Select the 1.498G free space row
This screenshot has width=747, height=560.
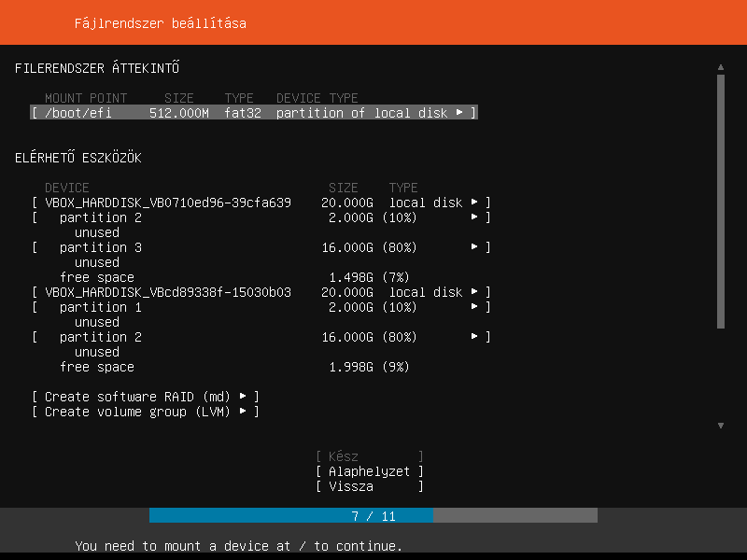click(x=96, y=277)
